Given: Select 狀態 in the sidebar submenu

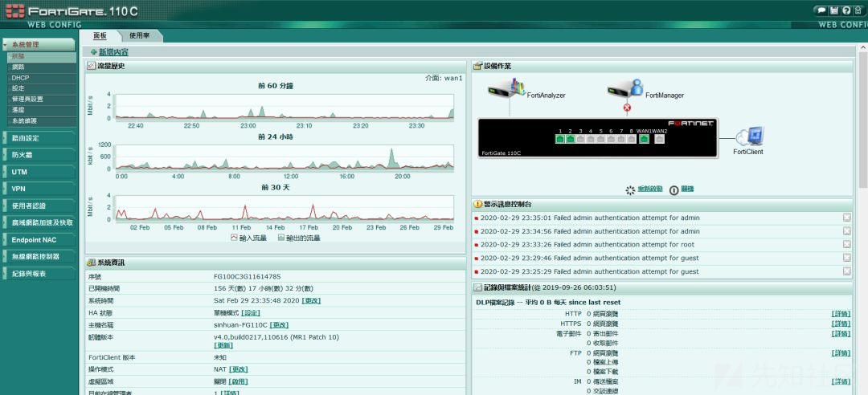Looking at the screenshot, I should pyautogui.click(x=42, y=57).
